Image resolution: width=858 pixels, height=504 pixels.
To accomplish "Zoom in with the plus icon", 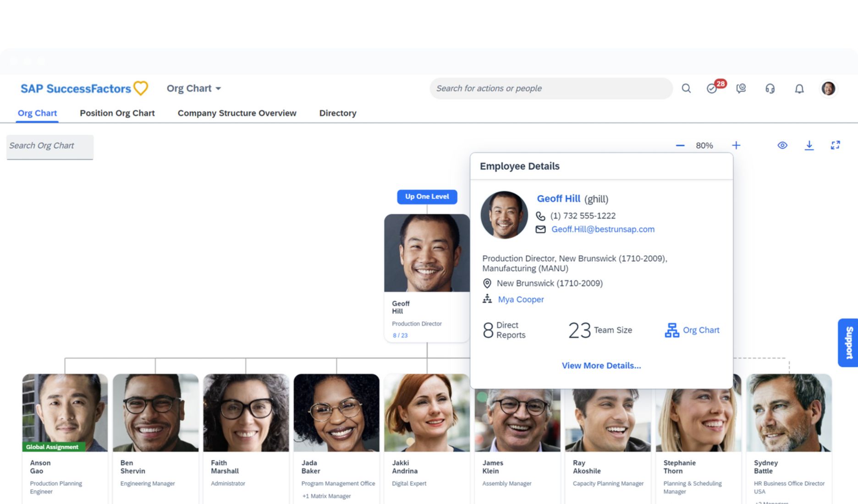I will (736, 145).
